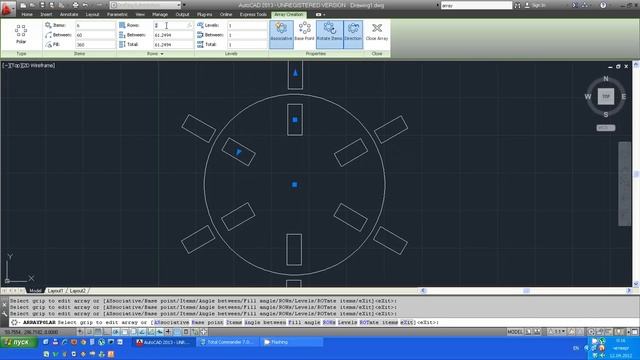The height and width of the screenshot is (360, 640).
Task: Toggle Polar Tracking in status bar
Action: coord(116,332)
